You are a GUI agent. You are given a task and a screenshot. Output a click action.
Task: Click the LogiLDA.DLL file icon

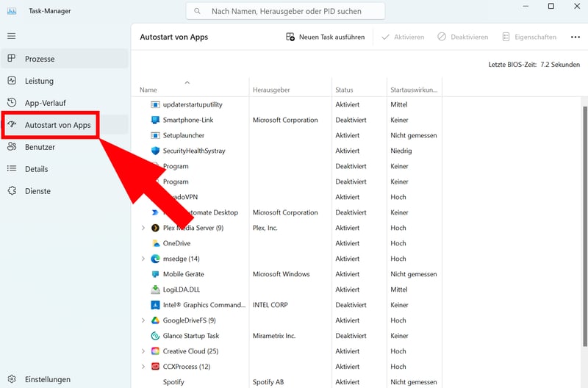(x=155, y=290)
